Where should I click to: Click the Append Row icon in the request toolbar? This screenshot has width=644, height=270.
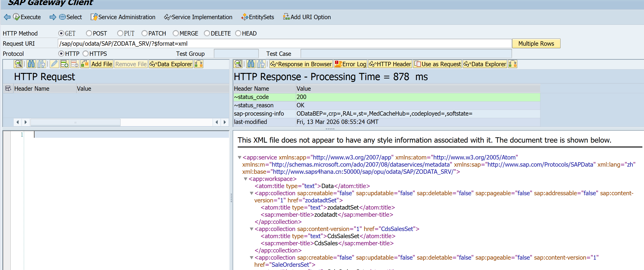64,64
